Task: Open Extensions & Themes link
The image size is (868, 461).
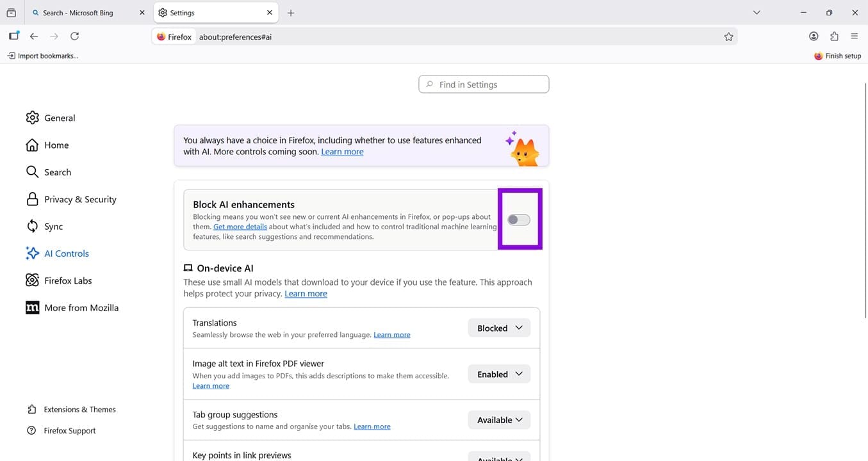Action: coord(71,410)
